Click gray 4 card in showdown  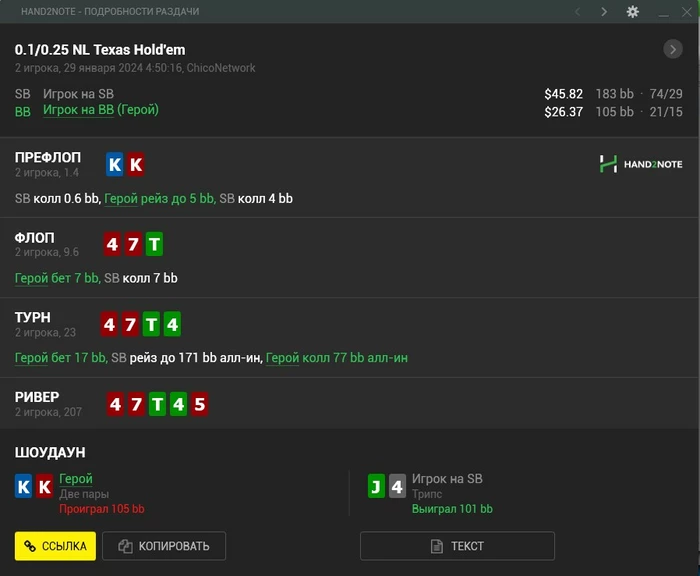(x=397, y=486)
